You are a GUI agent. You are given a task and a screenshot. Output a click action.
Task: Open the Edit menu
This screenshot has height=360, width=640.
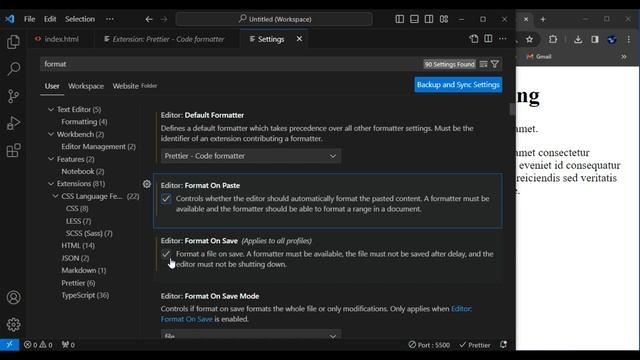click(x=50, y=19)
